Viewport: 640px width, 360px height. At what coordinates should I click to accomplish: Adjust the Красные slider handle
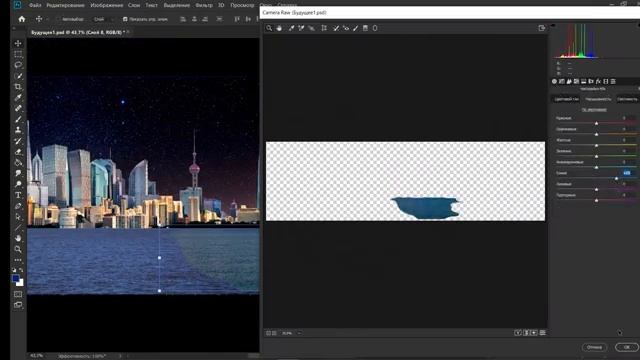(596, 123)
